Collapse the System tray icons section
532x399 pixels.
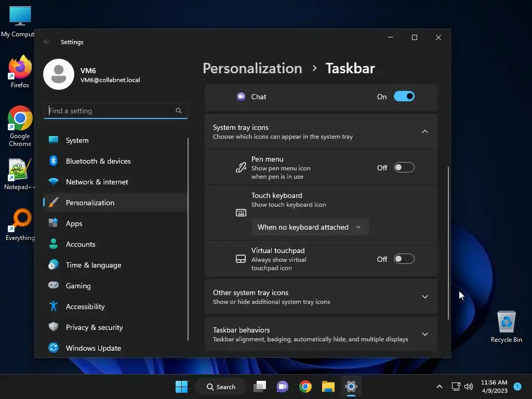tap(425, 131)
